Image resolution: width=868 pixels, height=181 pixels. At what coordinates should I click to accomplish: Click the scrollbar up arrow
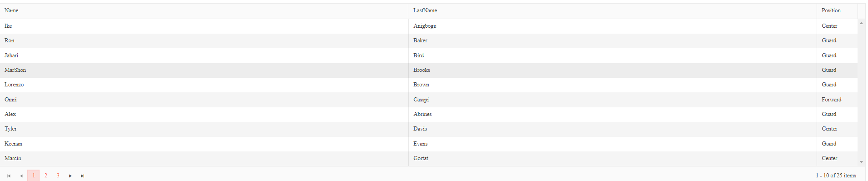[x=861, y=23]
